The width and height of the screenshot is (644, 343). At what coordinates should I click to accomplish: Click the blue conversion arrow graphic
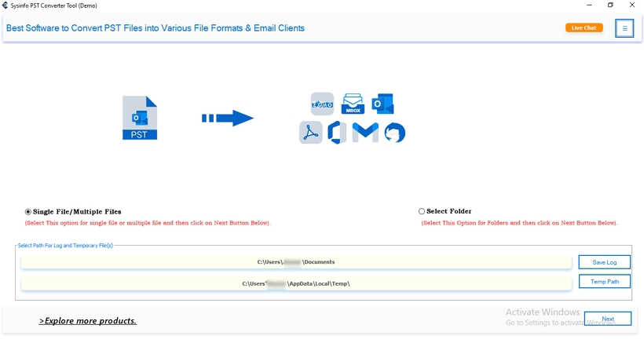[x=228, y=119]
